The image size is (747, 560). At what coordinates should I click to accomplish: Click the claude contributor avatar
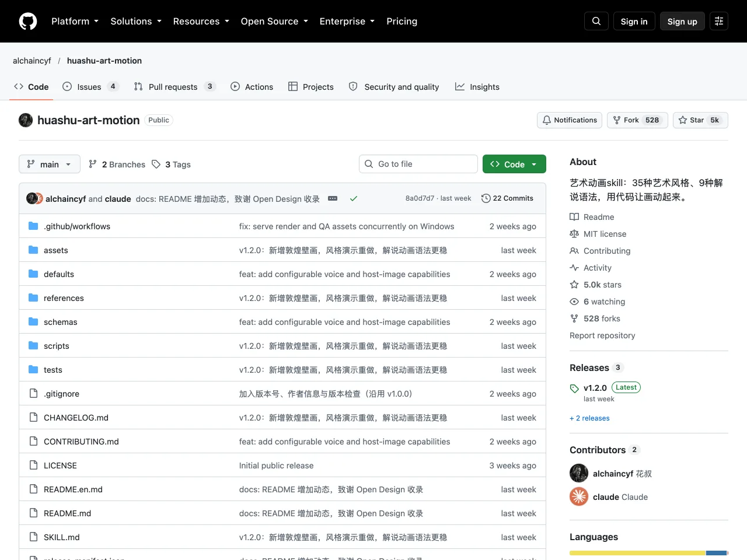pos(579,496)
